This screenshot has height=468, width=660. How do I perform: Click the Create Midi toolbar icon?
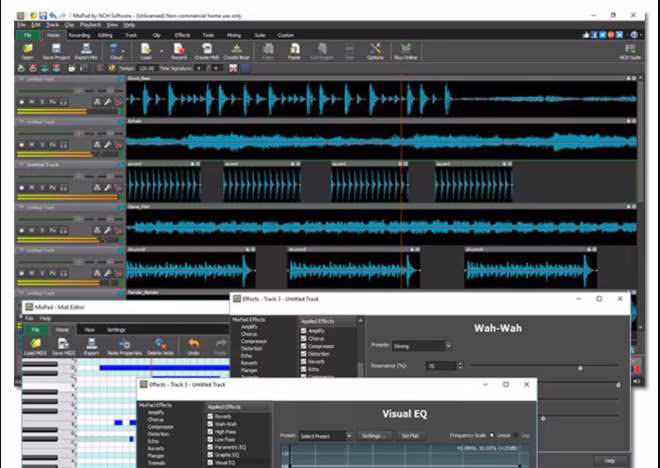click(x=206, y=51)
